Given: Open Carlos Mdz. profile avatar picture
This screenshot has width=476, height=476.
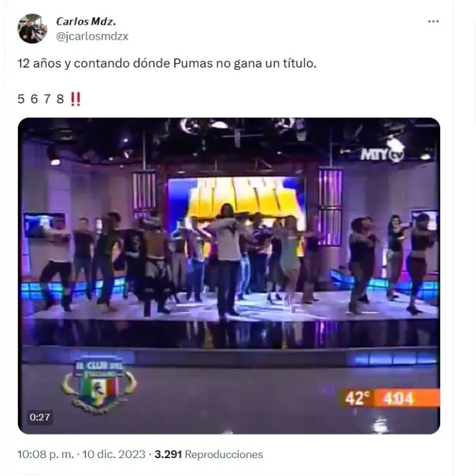Looking at the screenshot, I should (x=32, y=29).
